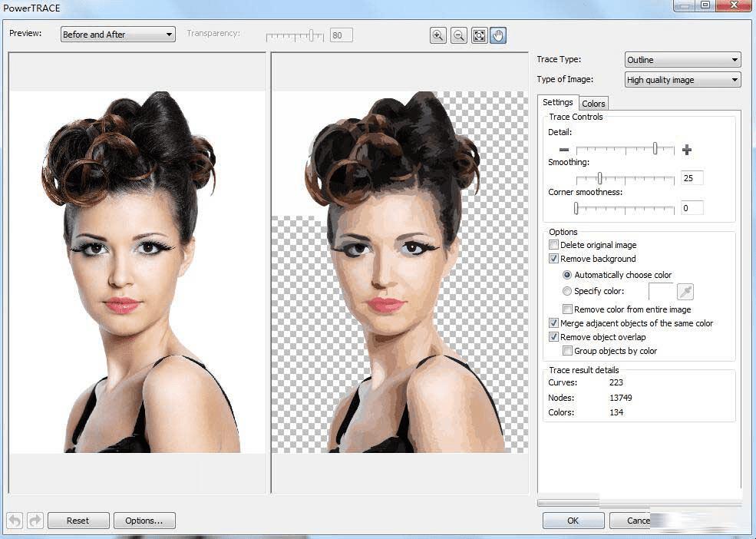756x539 pixels.
Task: Increase detail with the plus icon
Action: (687, 150)
